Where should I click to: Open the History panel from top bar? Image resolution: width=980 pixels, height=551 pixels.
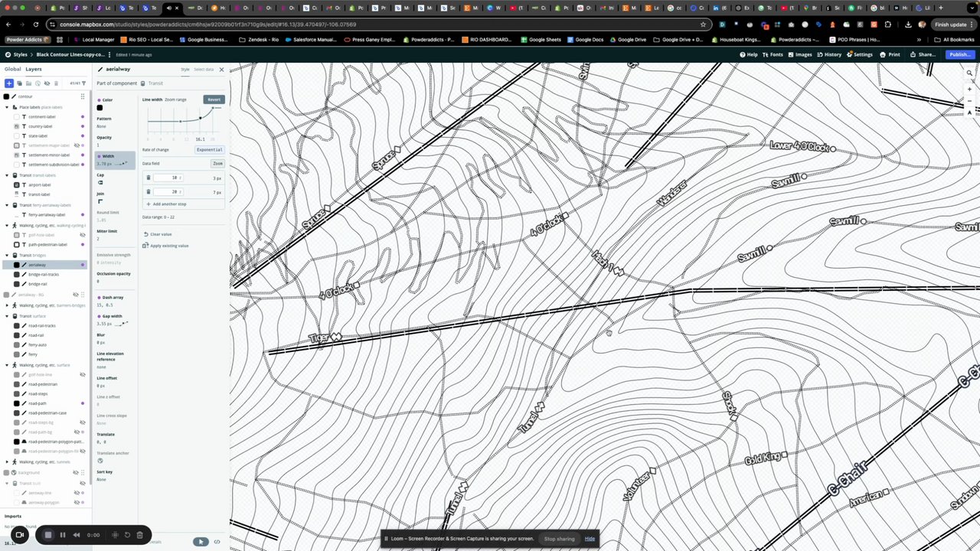(829, 54)
